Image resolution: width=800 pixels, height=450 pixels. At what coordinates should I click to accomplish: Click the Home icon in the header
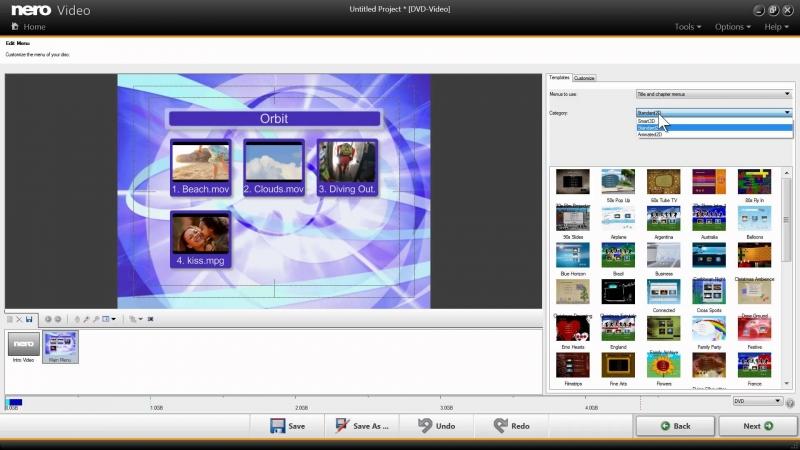[x=14, y=27]
